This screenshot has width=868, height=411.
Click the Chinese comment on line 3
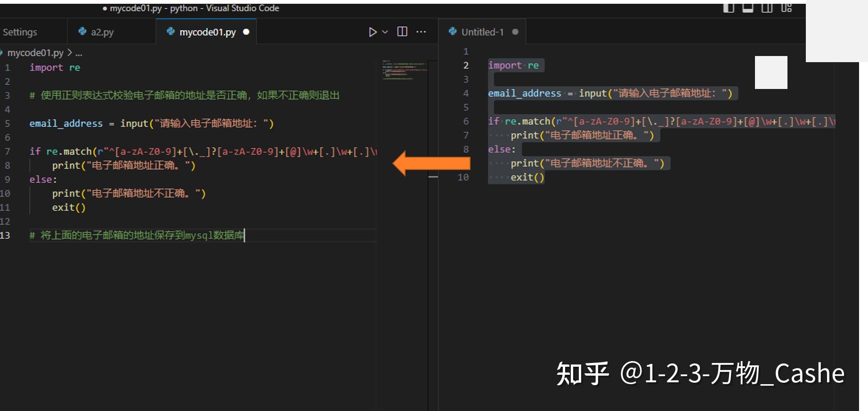tap(184, 95)
